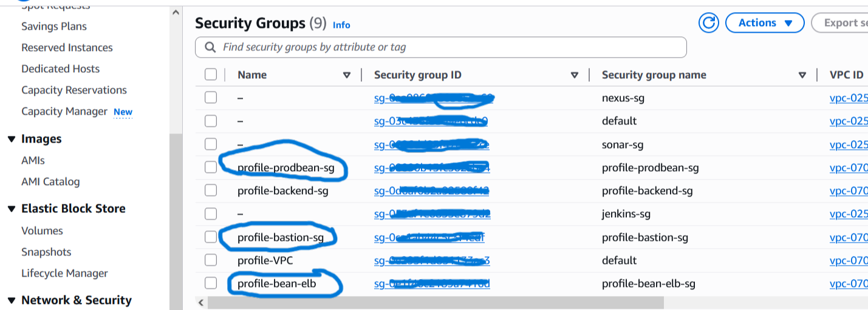Screen dimensions: 868x310
Task: Click the 'profile-bean-elb-sg' group name cell
Action: (649, 283)
